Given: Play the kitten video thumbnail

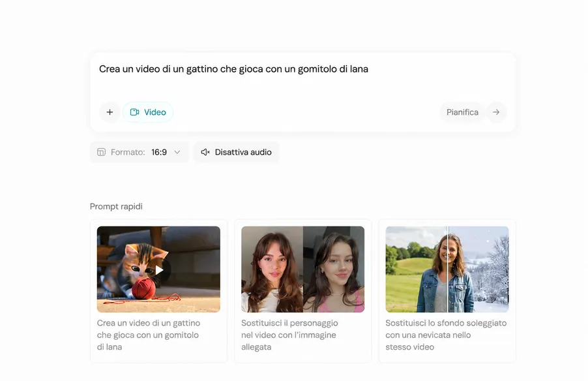Looking at the screenshot, I should (158, 269).
